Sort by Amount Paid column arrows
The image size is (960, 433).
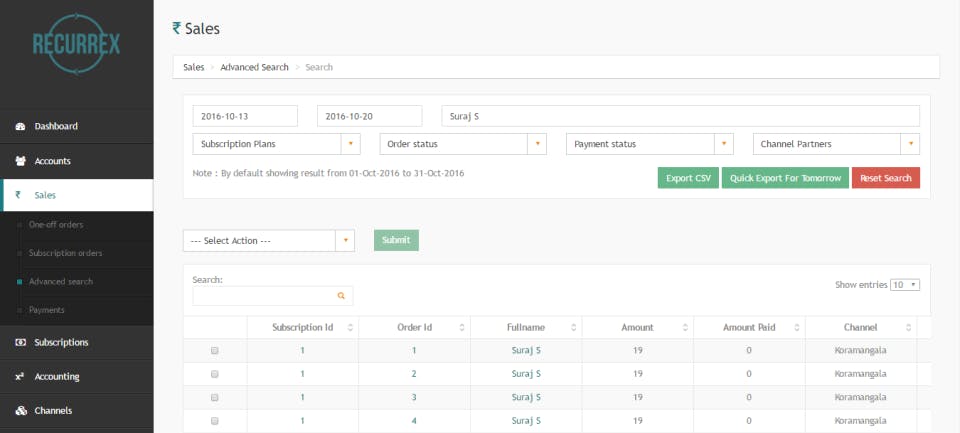tap(797, 328)
